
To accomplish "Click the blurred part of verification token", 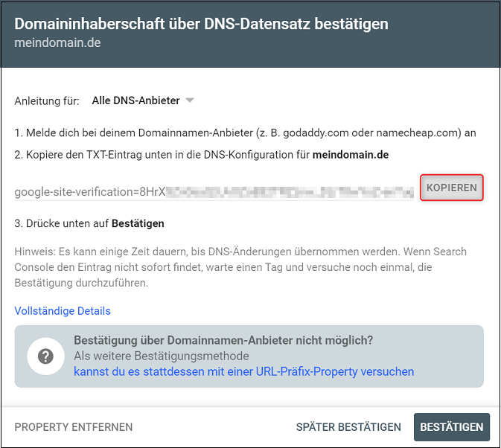I will click(290, 192).
